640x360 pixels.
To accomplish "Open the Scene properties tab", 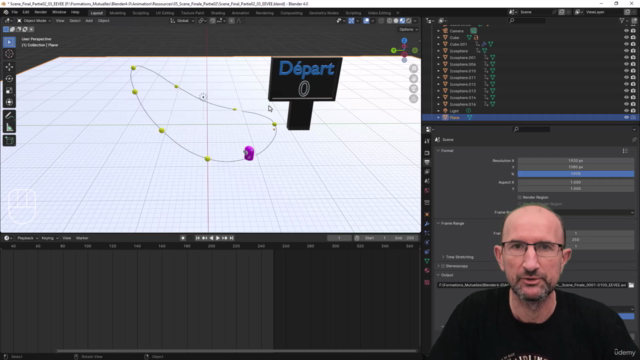I will click(x=427, y=181).
